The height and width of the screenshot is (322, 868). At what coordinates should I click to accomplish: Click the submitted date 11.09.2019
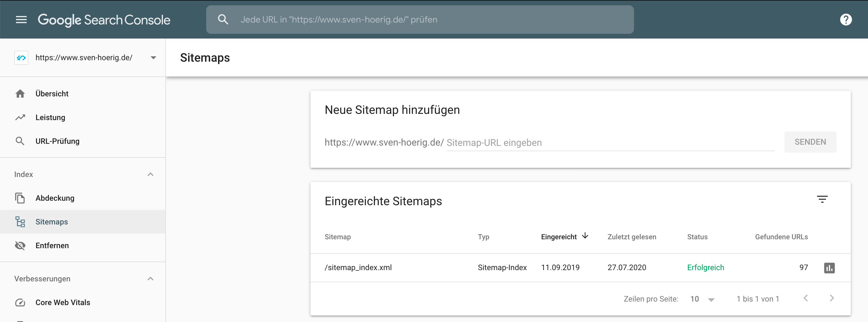560,267
